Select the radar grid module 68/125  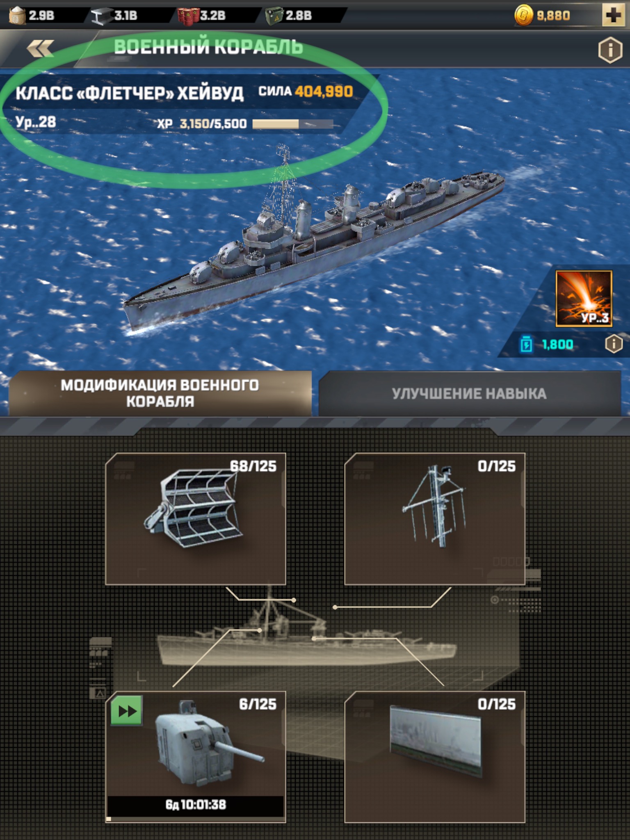pos(196,519)
